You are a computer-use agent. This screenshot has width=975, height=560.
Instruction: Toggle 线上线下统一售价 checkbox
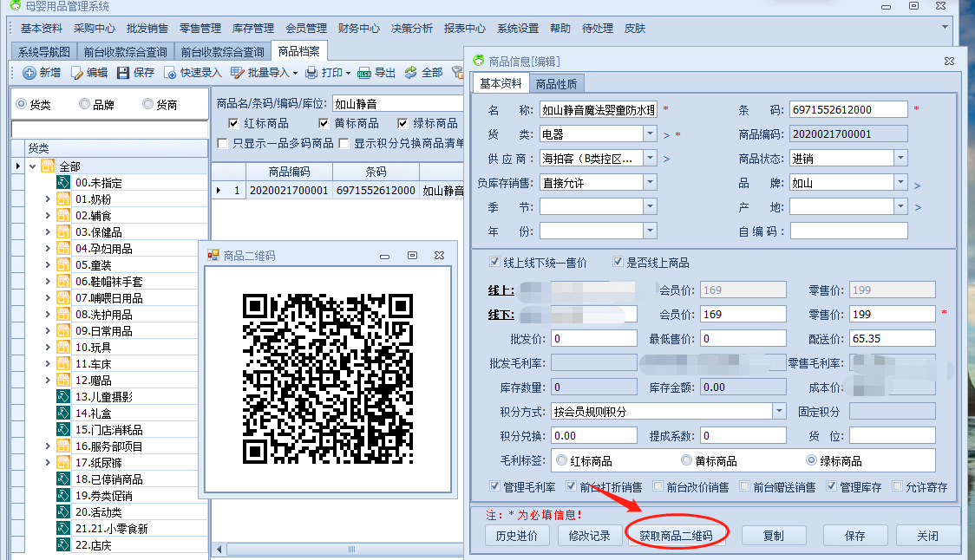[494, 263]
